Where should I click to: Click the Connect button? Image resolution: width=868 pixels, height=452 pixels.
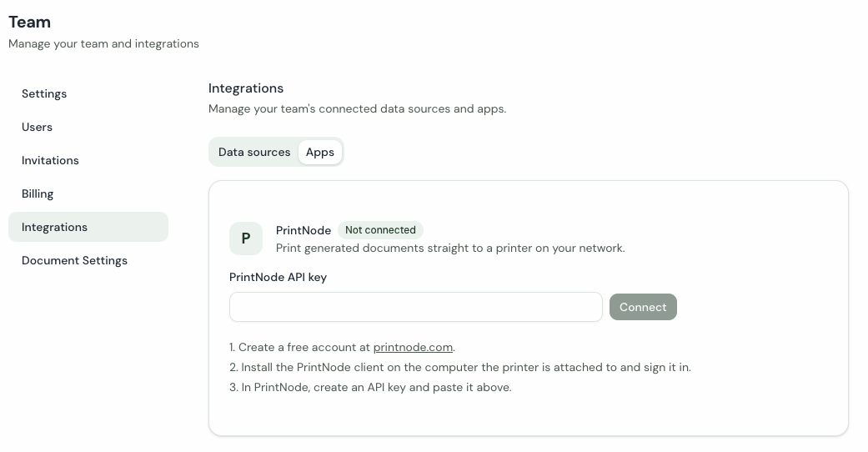pyautogui.click(x=643, y=307)
